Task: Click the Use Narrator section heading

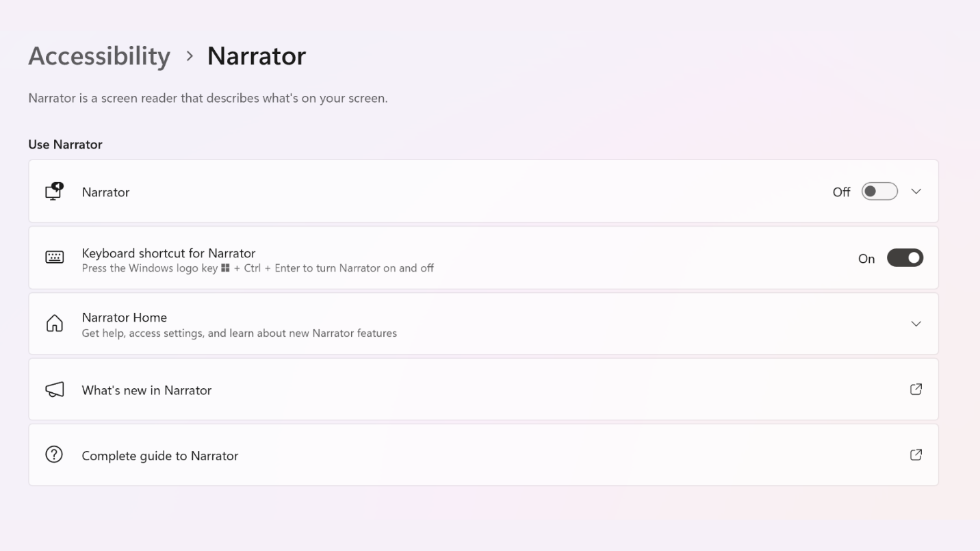Action: pos(65,144)
